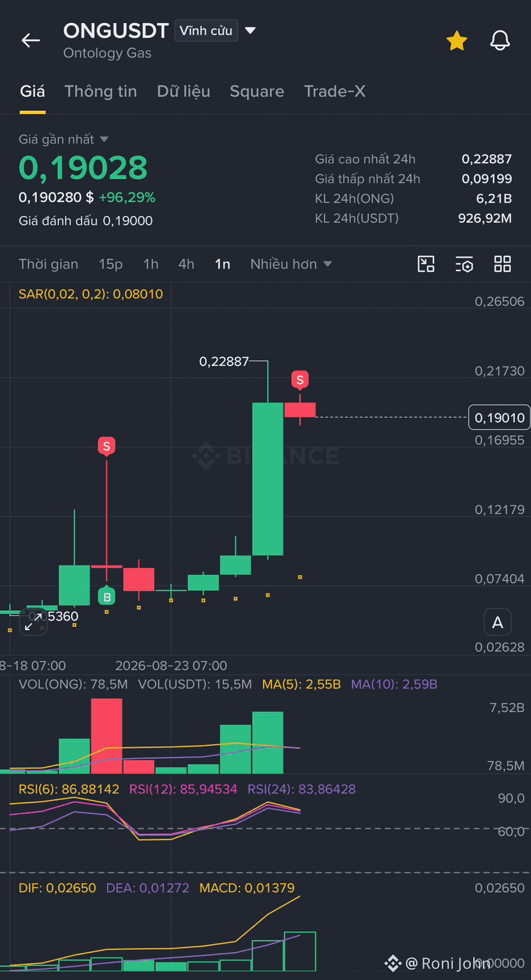The height and width of the screenshot is (980, 531).
Task: Select the 1h timeframe
Action: coord(151,264)
